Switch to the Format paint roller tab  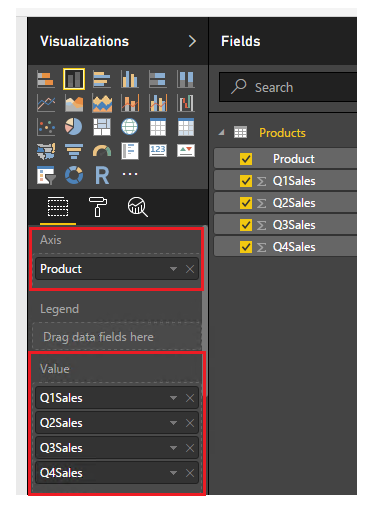click(98, 207)
